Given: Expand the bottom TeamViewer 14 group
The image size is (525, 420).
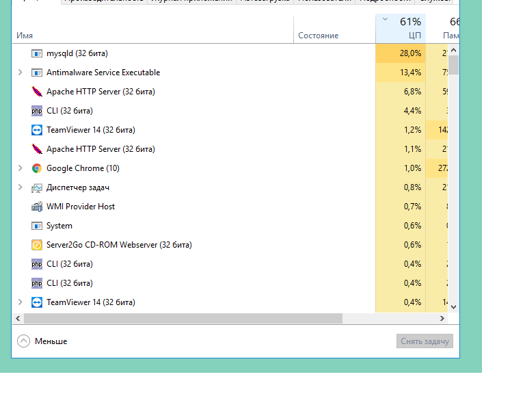Looking at the screenshot, I should click(20, 302).
